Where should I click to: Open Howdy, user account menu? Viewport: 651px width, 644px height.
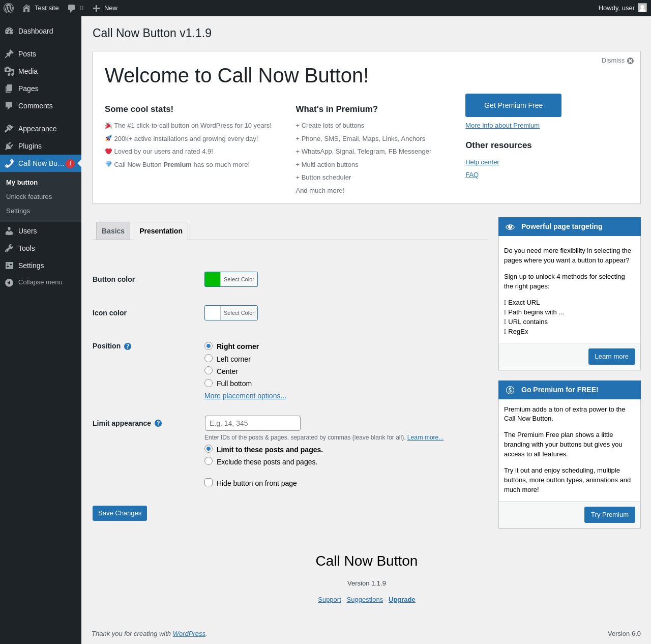pos(623,8)
